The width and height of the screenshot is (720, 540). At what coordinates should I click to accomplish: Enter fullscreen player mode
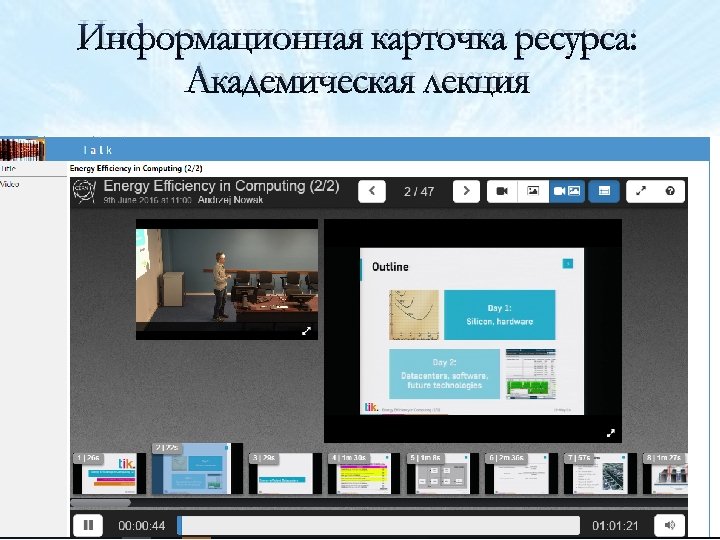pos(641,191)
